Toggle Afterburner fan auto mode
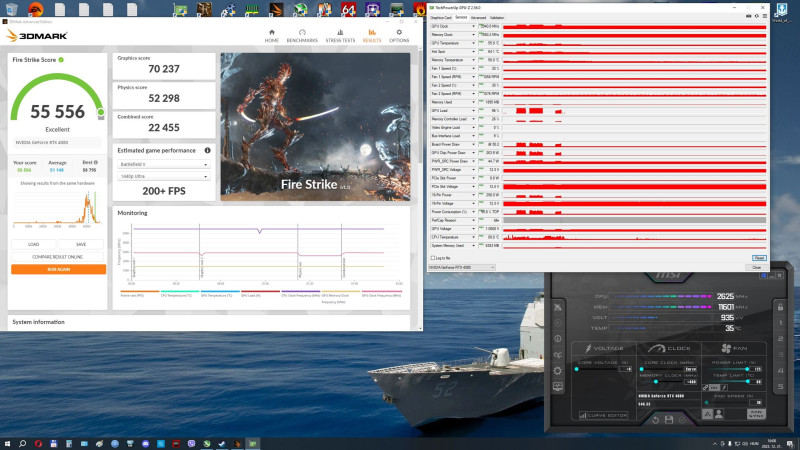The width and height of the screenshot is (800, 450). pos(708,414)
